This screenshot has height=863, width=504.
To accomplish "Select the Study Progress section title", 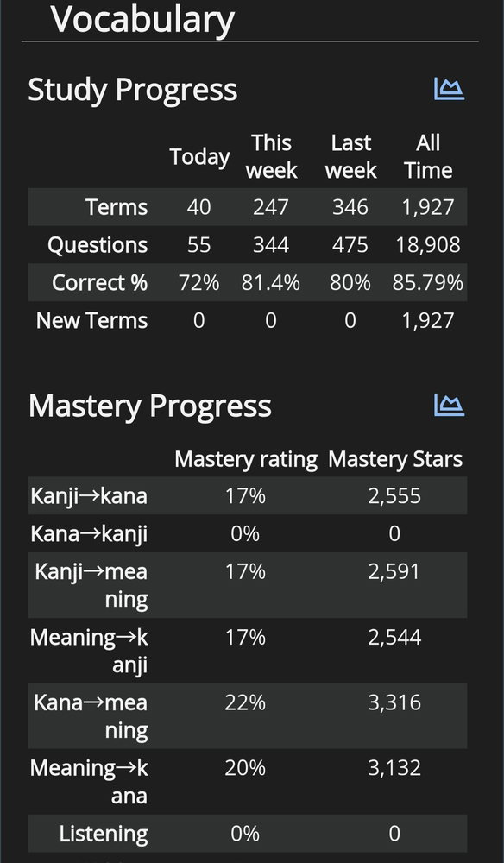I will coord(133,90).
